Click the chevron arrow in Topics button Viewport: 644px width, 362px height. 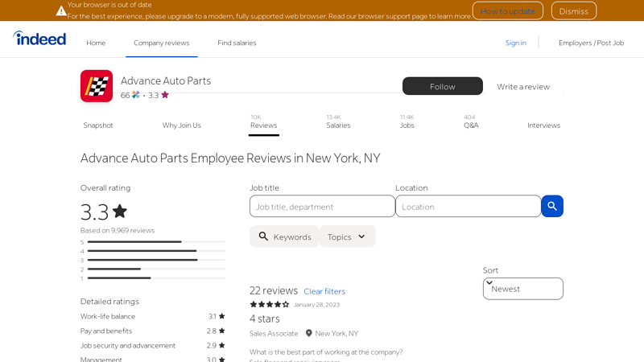point(361,237)
